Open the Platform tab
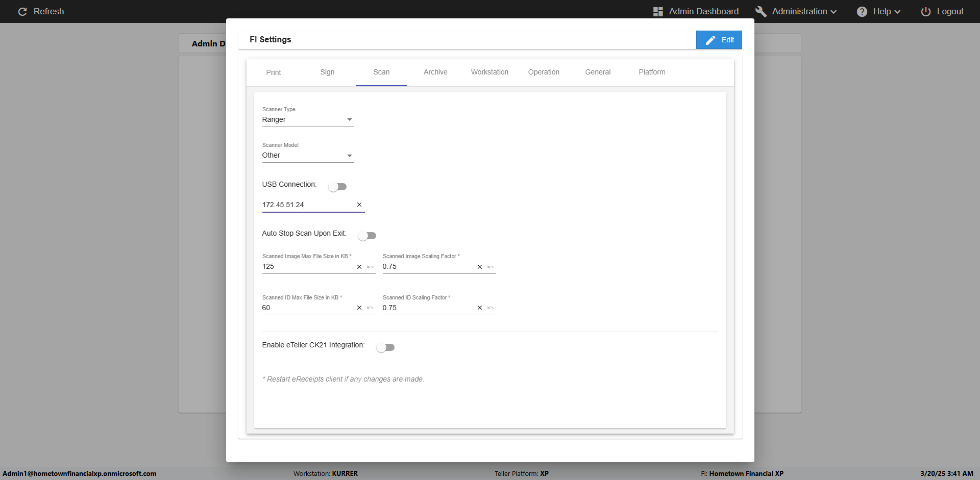This screenshot has width=980, height=480. click(652, 72)
